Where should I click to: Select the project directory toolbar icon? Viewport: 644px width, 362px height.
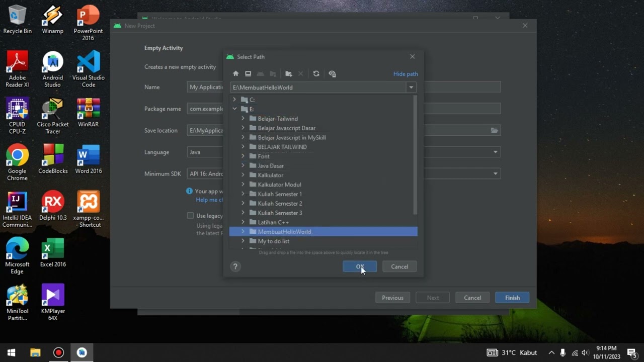point(261,74)
